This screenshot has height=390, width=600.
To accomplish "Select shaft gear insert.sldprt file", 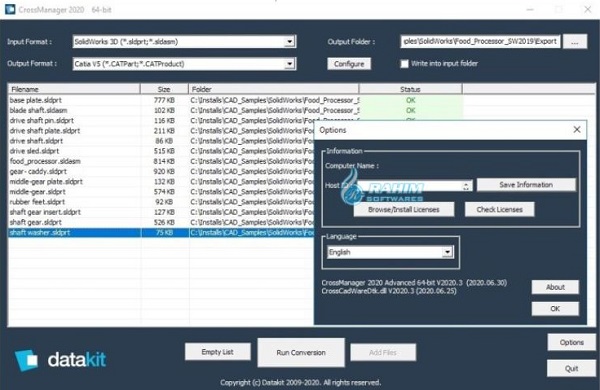I will pyautogui.click(x=45, y=212).
